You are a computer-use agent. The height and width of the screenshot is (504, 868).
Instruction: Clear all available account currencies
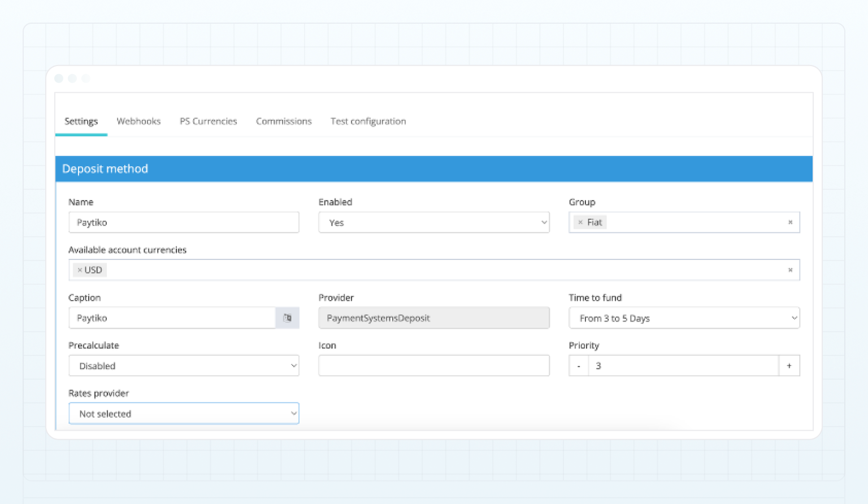790,270
